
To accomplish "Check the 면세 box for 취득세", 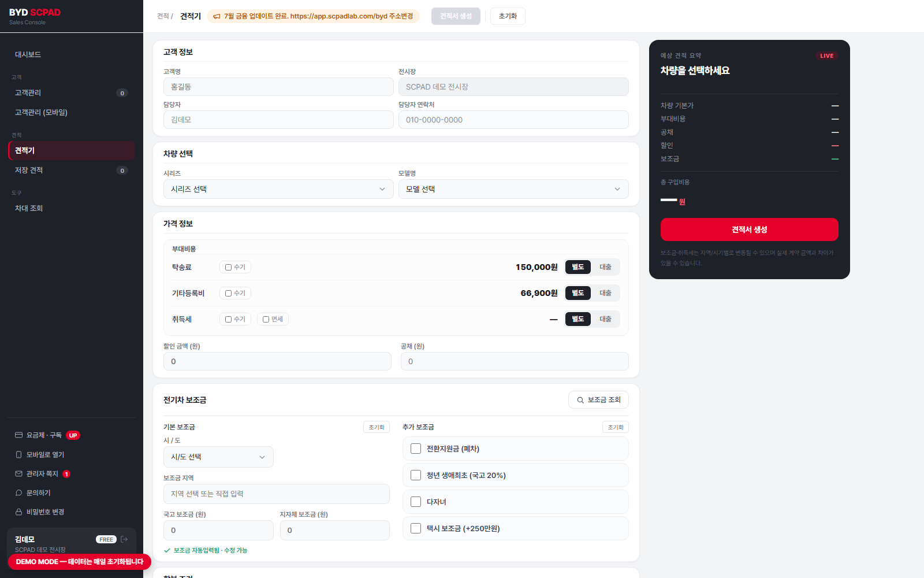I will click(266, 319).
